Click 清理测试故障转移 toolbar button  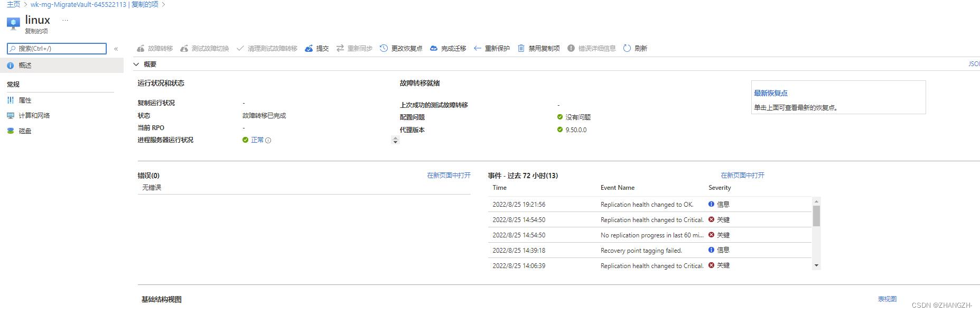[267, 48]
